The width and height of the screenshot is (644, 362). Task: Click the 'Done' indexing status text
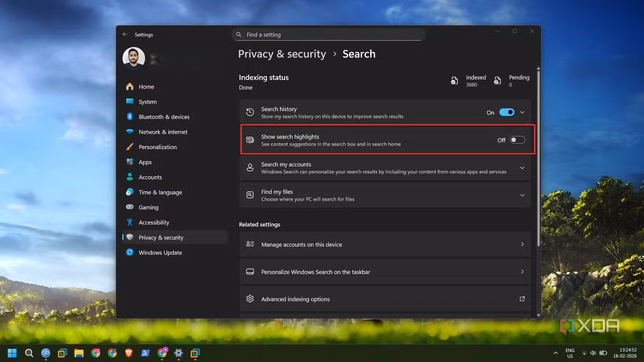coord(246,87)
